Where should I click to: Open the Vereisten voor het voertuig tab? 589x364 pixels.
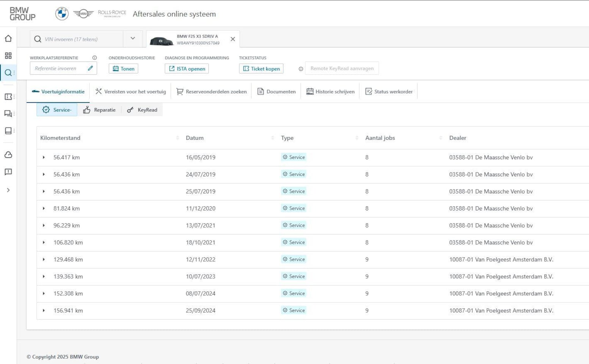[x=130, y=91]
